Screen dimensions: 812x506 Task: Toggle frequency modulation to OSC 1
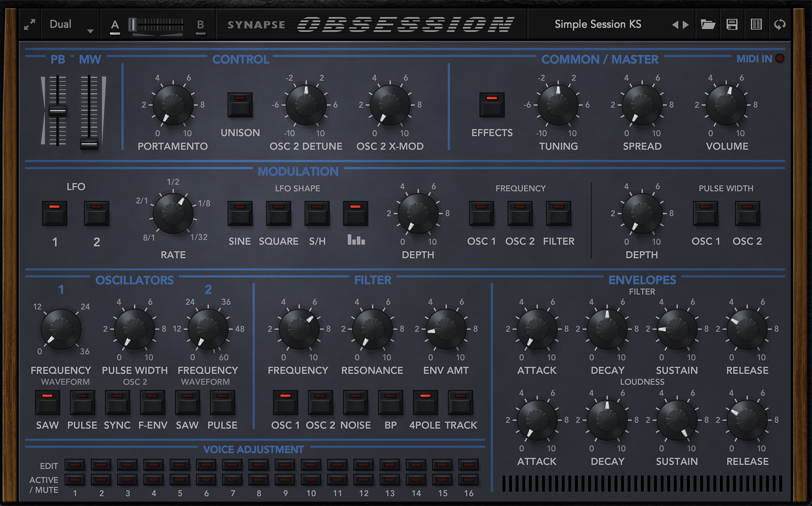(481, 213)
